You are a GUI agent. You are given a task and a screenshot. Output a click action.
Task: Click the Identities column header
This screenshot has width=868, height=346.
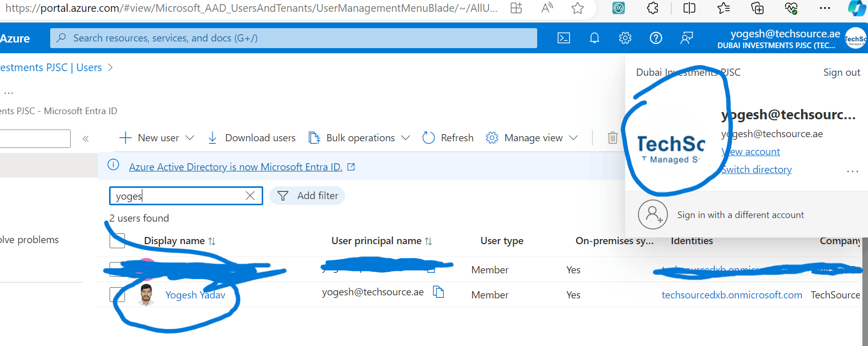692,241
